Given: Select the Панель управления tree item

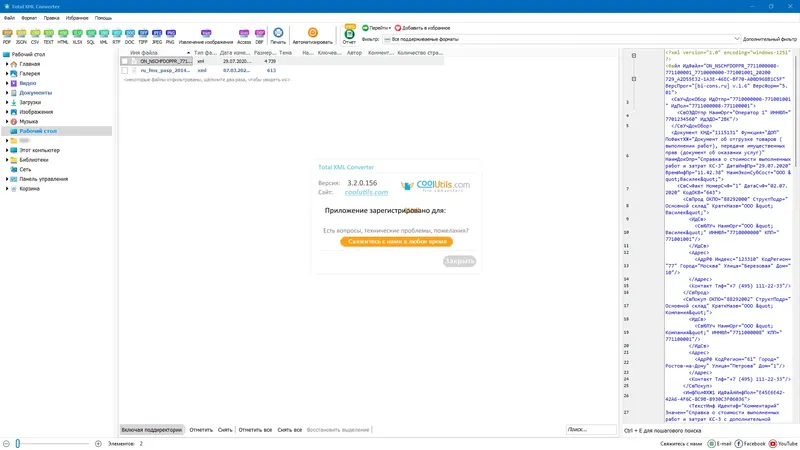Looking at the screenshot, I should click(43, 179).
